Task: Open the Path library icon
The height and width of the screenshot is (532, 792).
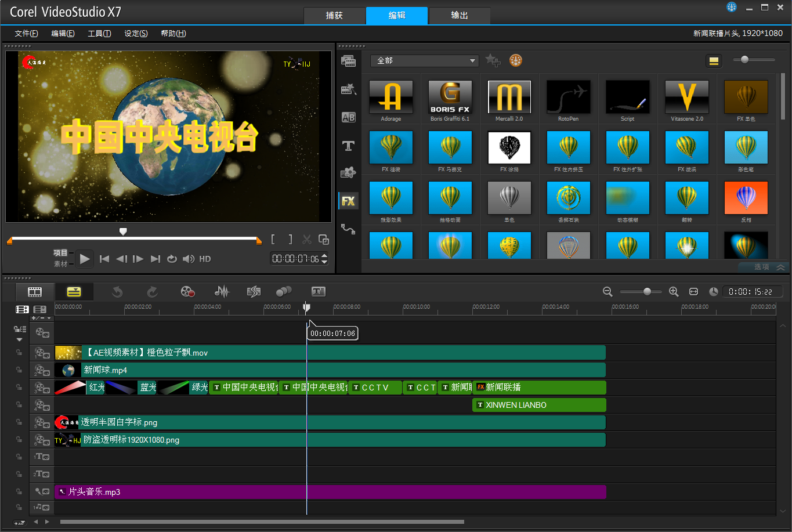Action: coord(348,229)
